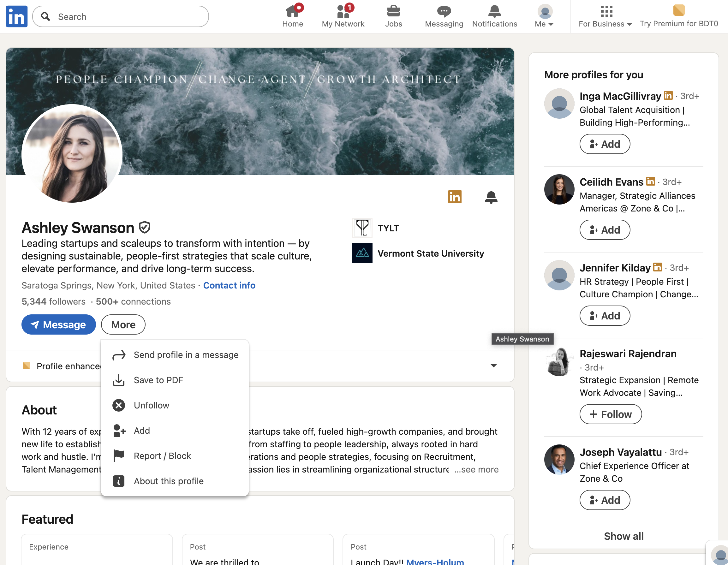Add Inga MacGillivray as a connection
This screenshot has width=728, height=565.
coord(605,144)
